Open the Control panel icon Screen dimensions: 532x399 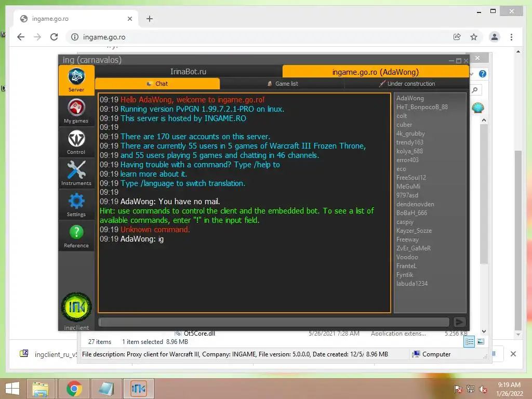pos(76,142)
